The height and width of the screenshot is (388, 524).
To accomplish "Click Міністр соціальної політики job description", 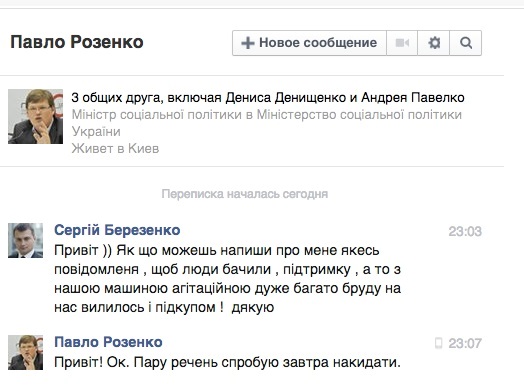I will [267, 123].
